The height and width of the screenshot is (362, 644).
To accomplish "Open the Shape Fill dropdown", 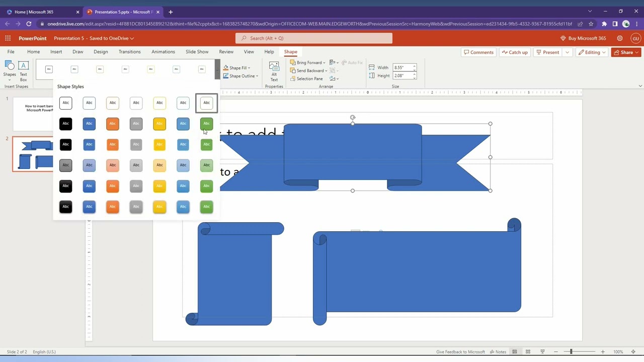I will [236, 68].
